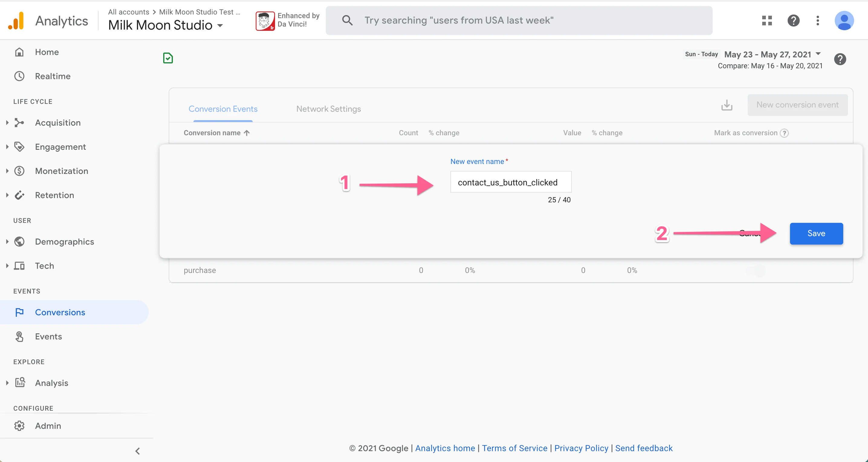Click the profile avatar icon
The width and height of the screenshot is (868, 462).
pos(844,21)
